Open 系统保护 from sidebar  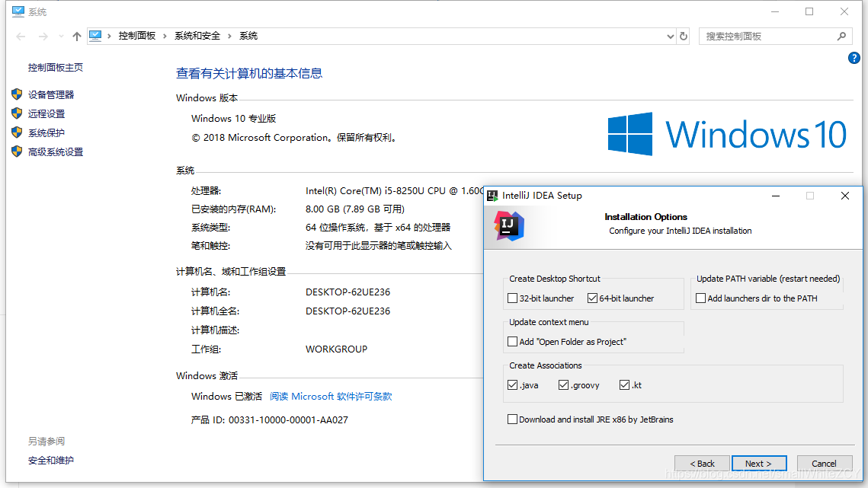(x=46, y=132)
